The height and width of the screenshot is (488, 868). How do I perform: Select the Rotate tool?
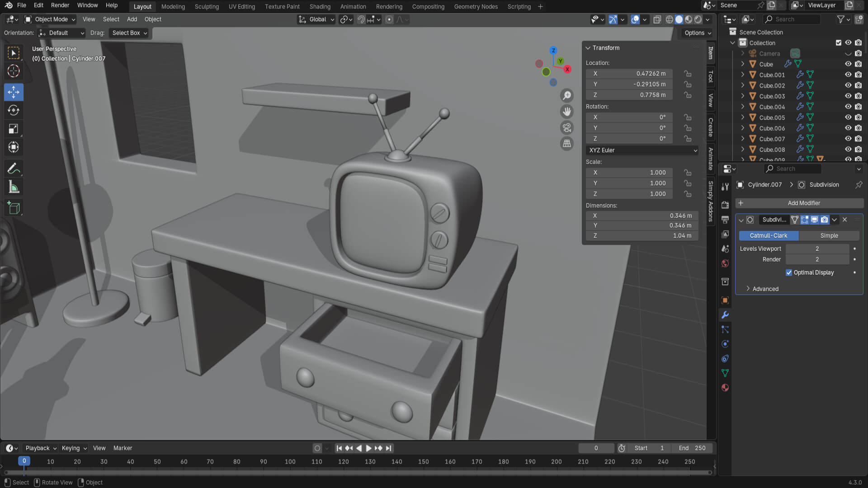coord(14,110)
